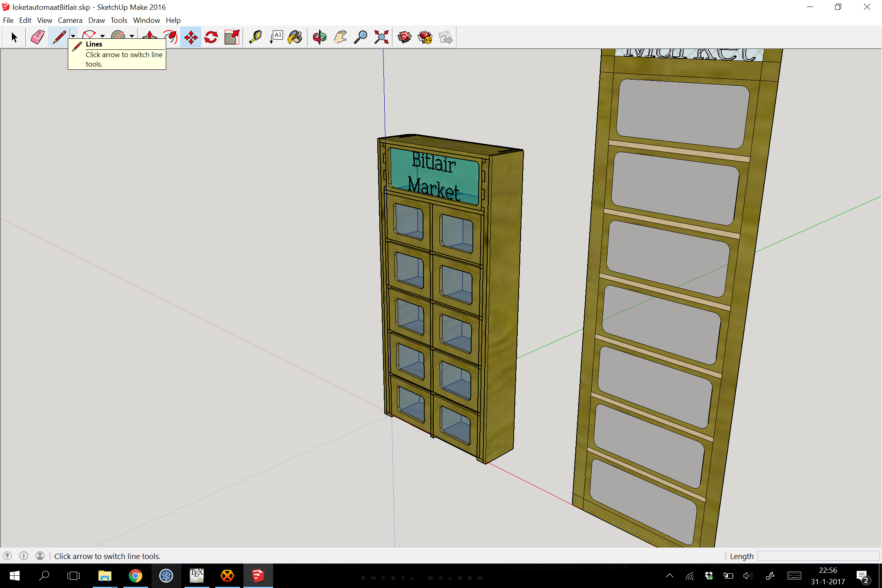Select the arrow Select tool
882x588 pixels.
pyautogui.click(x=14, y=38)
